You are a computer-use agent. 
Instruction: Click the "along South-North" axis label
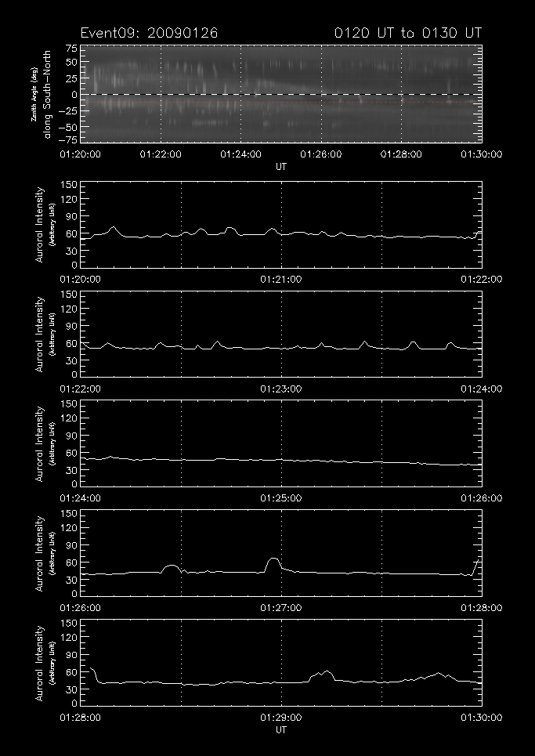coord(47,94)
